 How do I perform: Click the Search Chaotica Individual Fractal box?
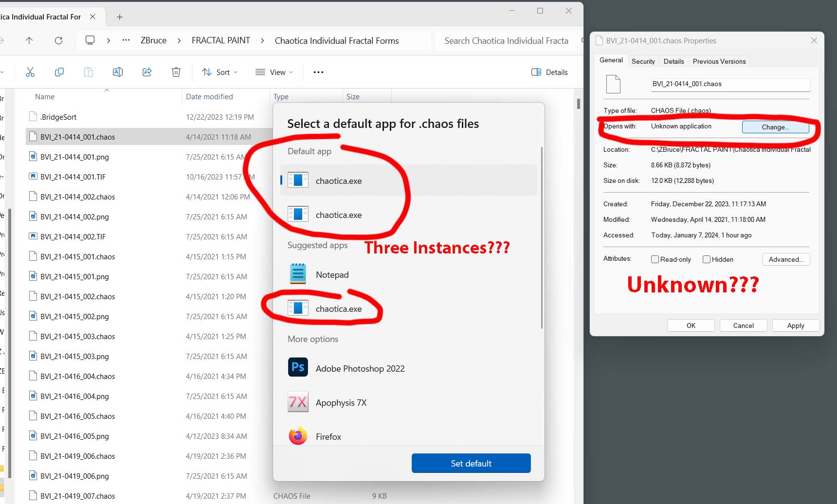click(x=509, y=40)
